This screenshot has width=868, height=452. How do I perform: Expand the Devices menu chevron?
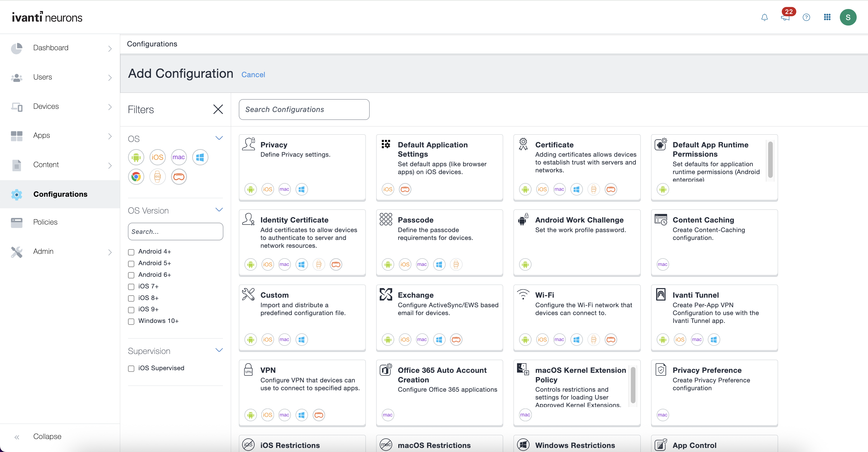click(x=110, y=107)
